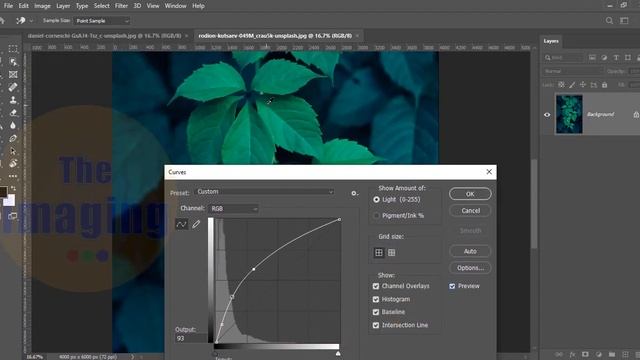Select draw curve pencil icon
The width and height of the screenshot is (640, 360).
point(196,224)
